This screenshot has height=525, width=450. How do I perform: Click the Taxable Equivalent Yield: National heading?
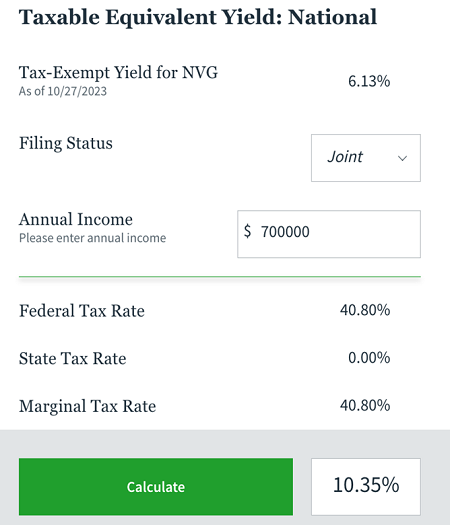198,17
